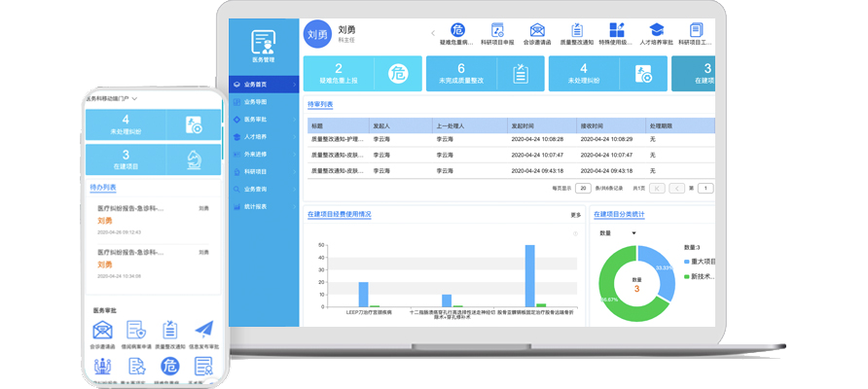868x389 pixels.
Task: Open 会诊邀请函 envelope icon in laptop toolbar
Action: 537,30
